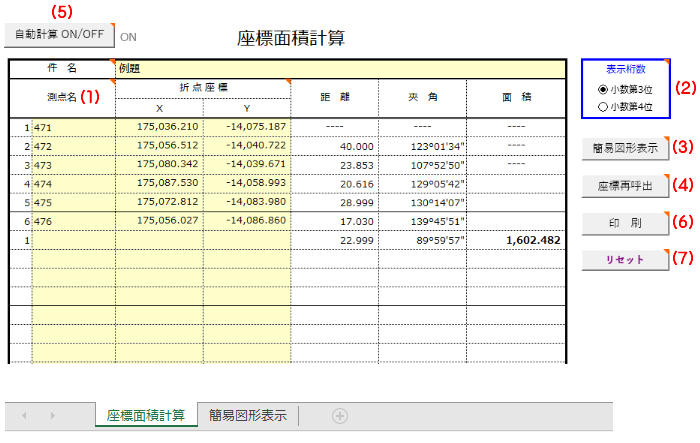Click the distance cell showing 40.000
The height and width of the screenshot is (443, 700).
pyautogui.click(x=334, y=146)
